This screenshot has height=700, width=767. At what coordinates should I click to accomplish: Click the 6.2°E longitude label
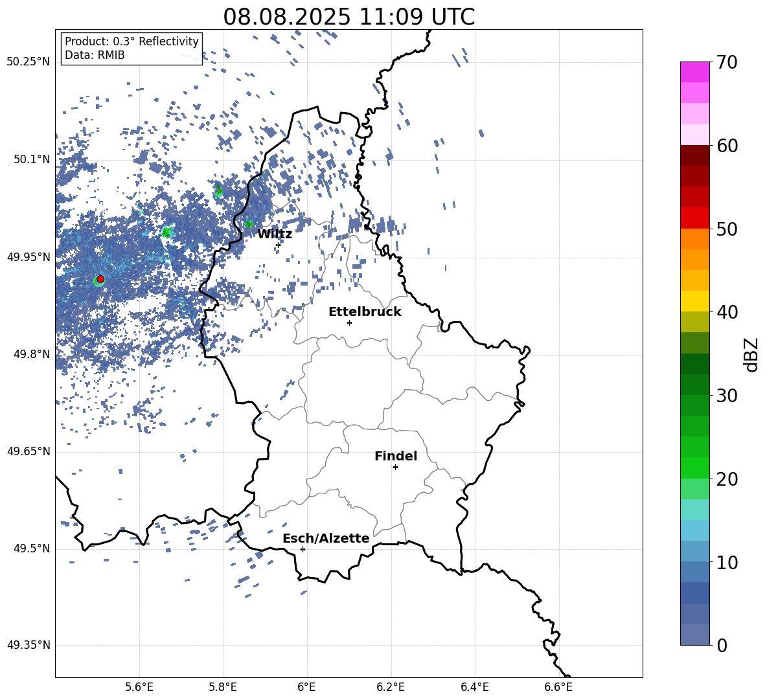coord(391,687)
